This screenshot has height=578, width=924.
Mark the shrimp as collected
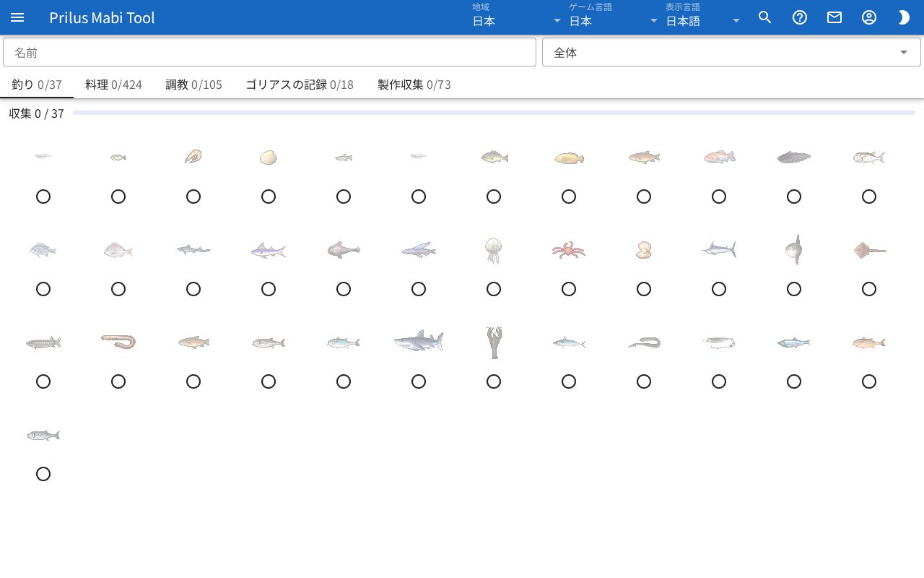[193, 197]
